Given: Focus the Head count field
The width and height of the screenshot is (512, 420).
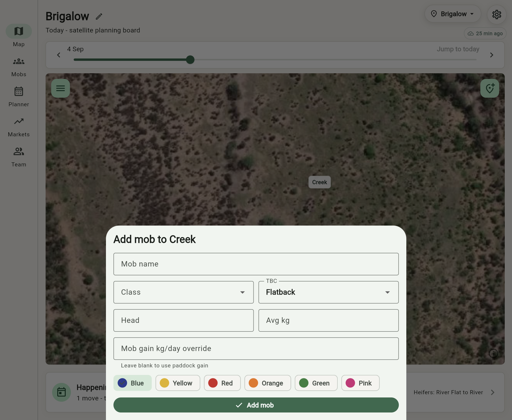Looking at the screenshot, I should click(183, 320).
